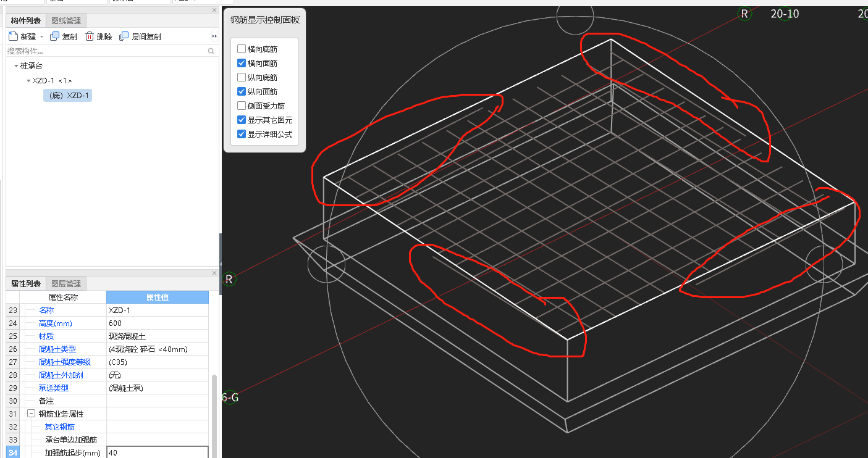Uncheck the 显示其它图元 checkbox
Screen dimensions: 868x458
tap(242, 120)
